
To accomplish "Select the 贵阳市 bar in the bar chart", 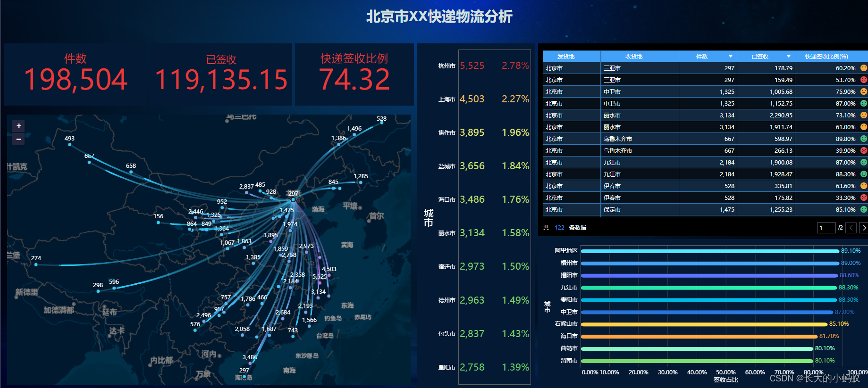I will tap(709, 300).
